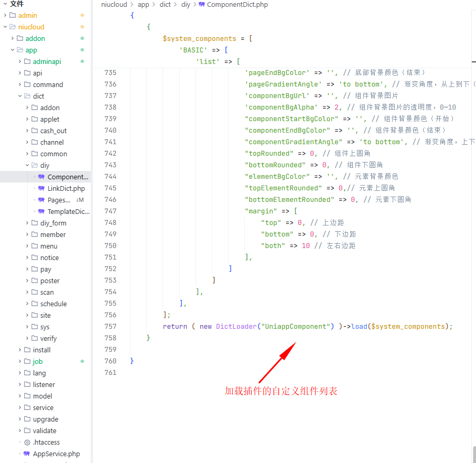The image size is (476, 463).
Task: Click the gear icon of .htaccess
Action: [x=27, y=443]
